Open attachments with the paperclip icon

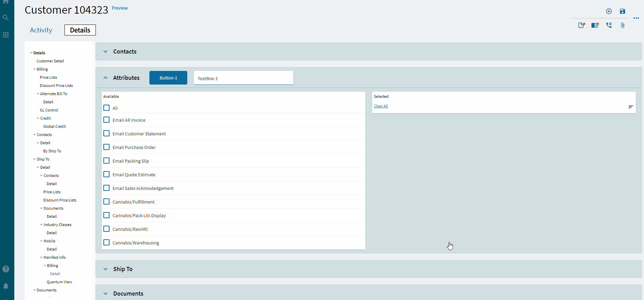coord(623,25)
